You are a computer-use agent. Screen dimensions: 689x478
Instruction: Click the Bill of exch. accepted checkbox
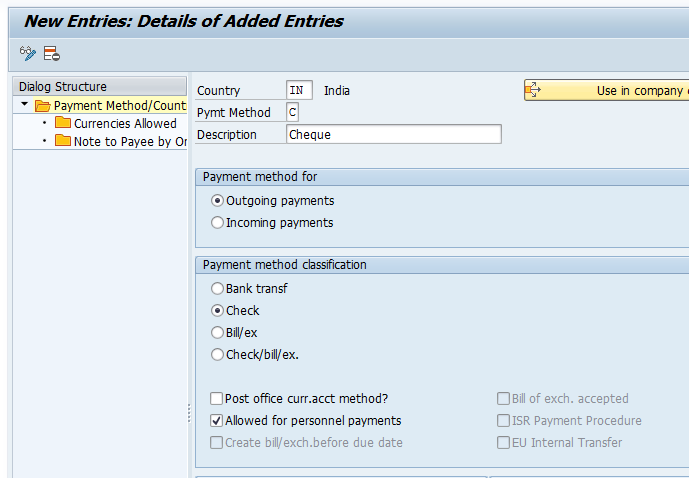(x=503, y=398)
